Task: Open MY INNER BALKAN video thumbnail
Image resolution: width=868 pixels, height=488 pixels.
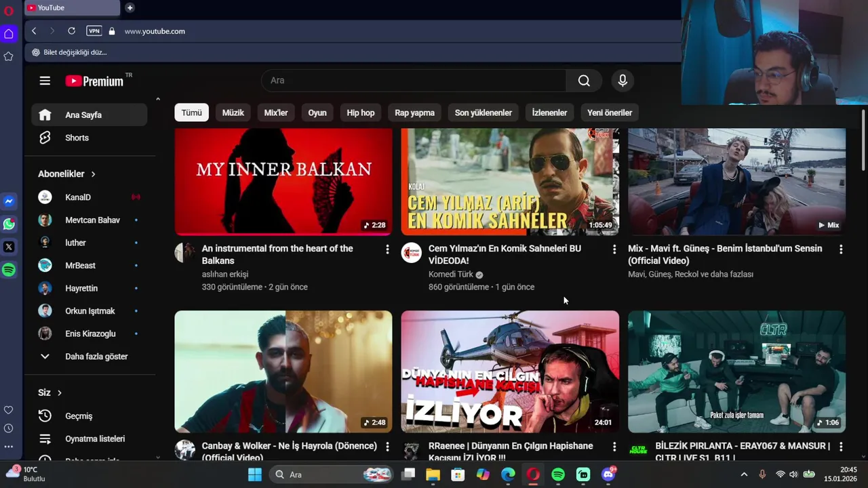Action: [x=283, y=182]
